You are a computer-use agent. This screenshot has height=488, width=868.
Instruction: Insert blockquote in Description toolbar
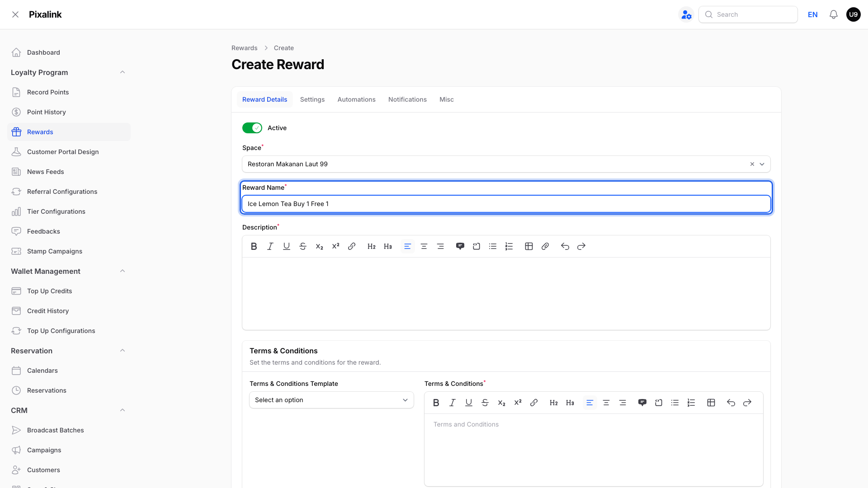tap(460, 246)
